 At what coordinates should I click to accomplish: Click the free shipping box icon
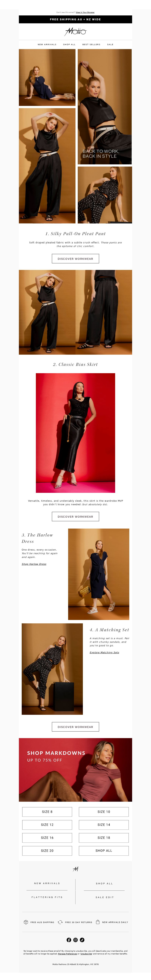[26, 922]
